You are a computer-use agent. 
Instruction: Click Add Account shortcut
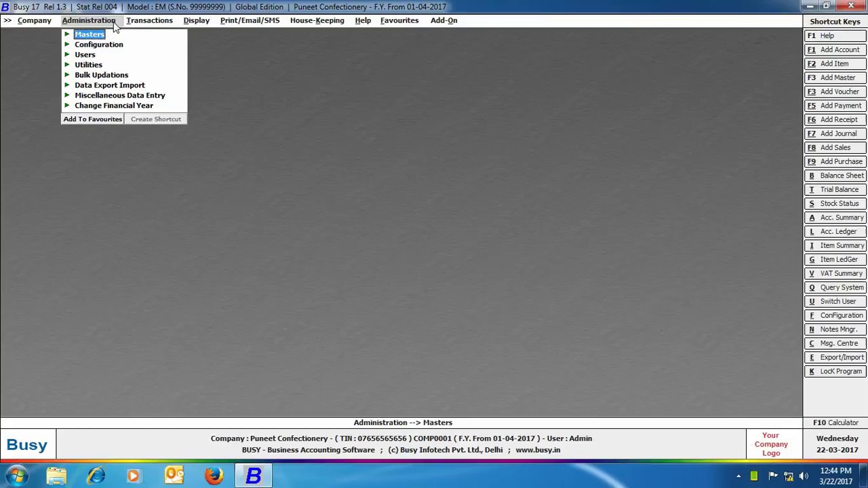[835, 49]
